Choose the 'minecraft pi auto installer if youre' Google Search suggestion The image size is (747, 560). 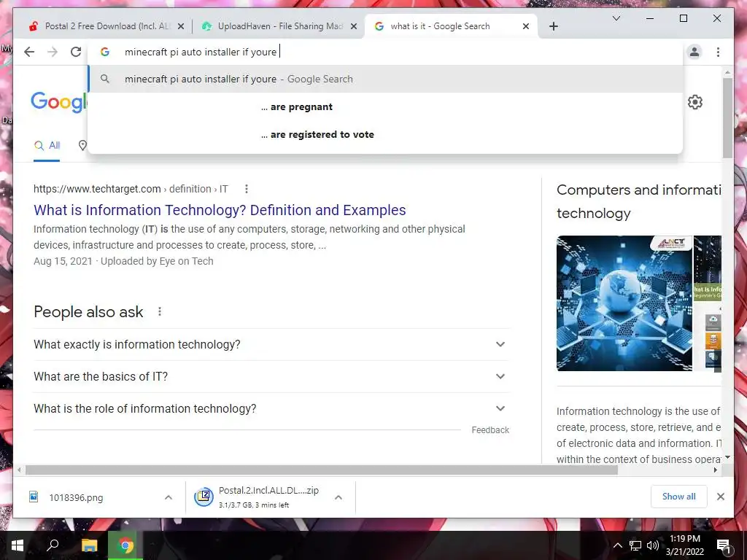click(385, 79)
